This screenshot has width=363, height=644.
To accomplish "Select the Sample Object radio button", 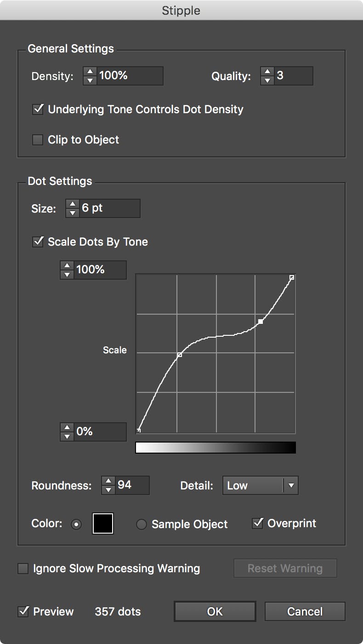I will point(142,524).
